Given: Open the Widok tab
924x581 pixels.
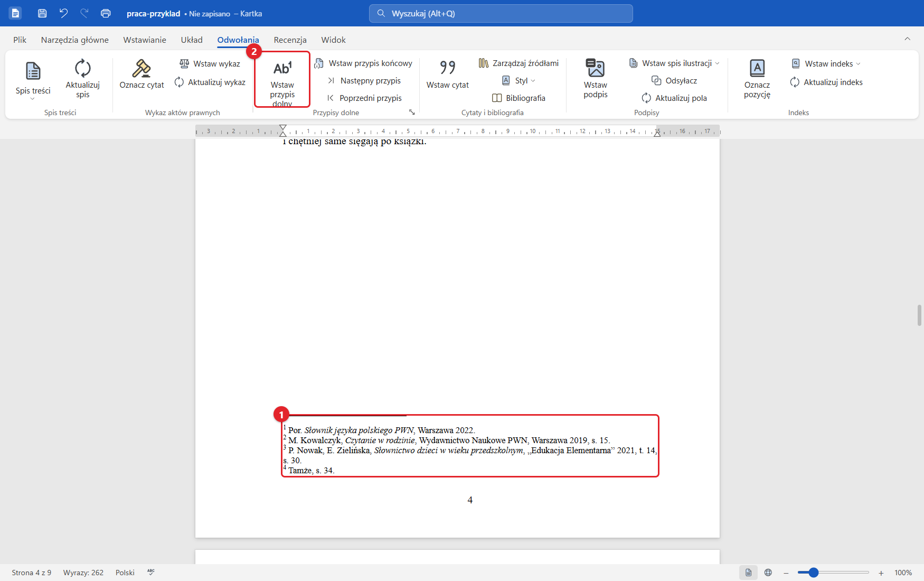Looking at the screenshot, I should click(x=333, y=40).
